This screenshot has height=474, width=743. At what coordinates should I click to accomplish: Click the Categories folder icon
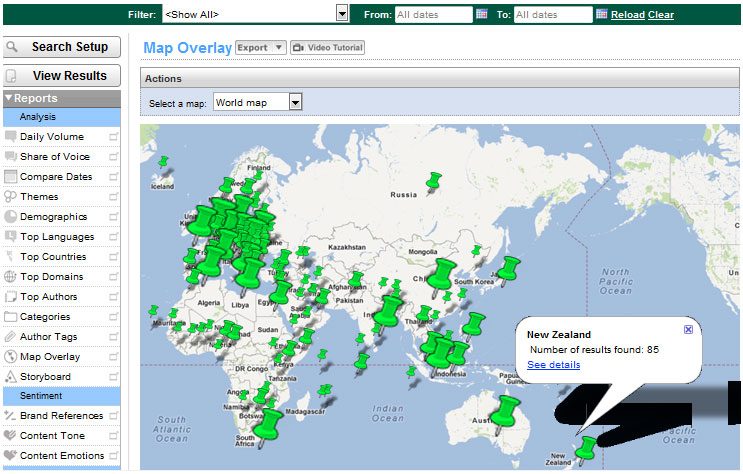point(10,317)
